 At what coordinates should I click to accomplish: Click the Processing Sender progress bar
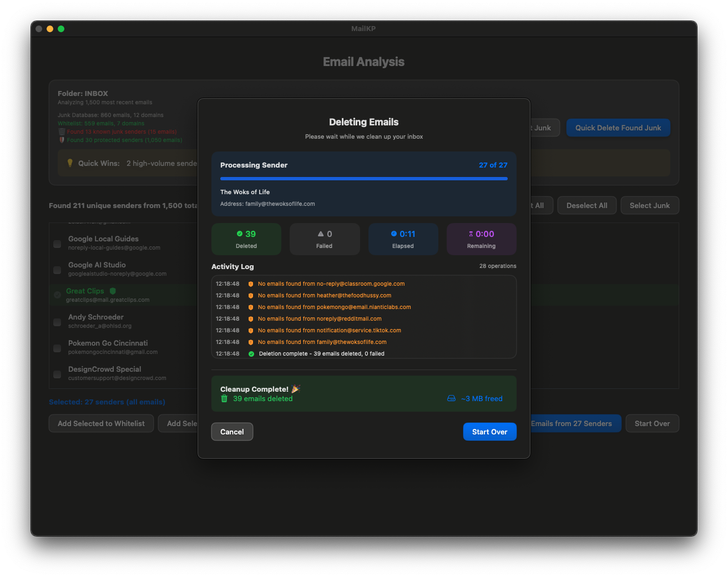pyautogui.click(x=364, y=179)
